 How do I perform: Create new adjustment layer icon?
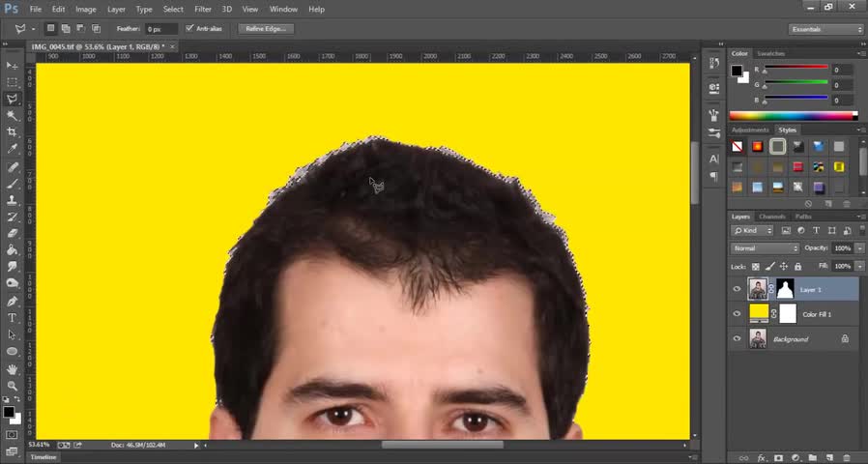click(796, 458)
